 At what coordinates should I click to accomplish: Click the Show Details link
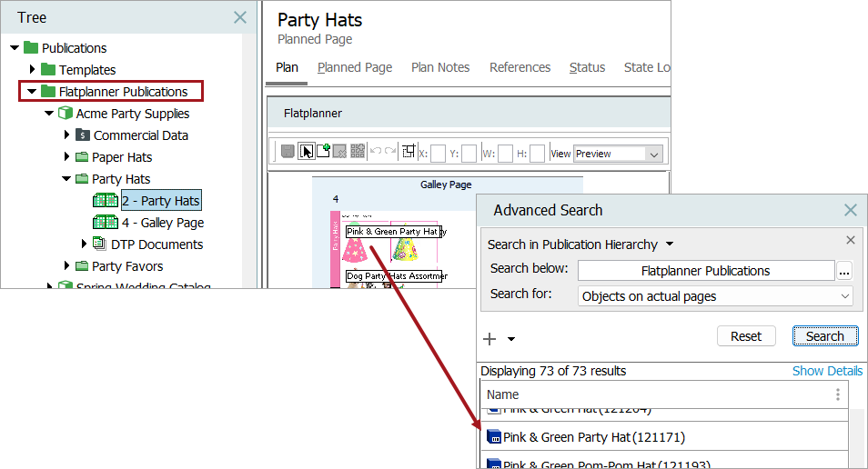(826, 371)
